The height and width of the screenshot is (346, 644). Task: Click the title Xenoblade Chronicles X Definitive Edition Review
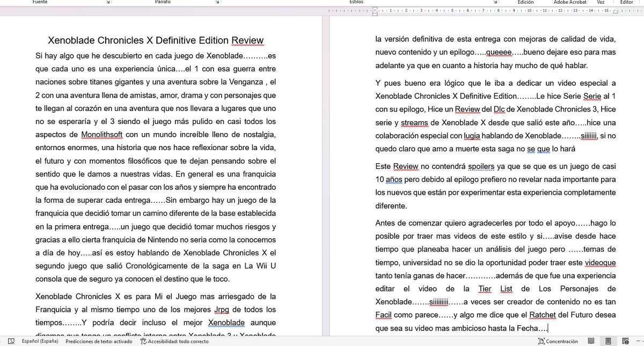point(156,40)
